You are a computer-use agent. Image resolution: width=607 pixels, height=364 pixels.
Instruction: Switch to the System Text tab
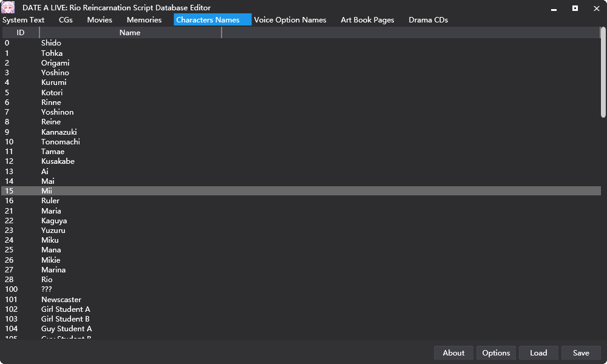tap(24, 20)
